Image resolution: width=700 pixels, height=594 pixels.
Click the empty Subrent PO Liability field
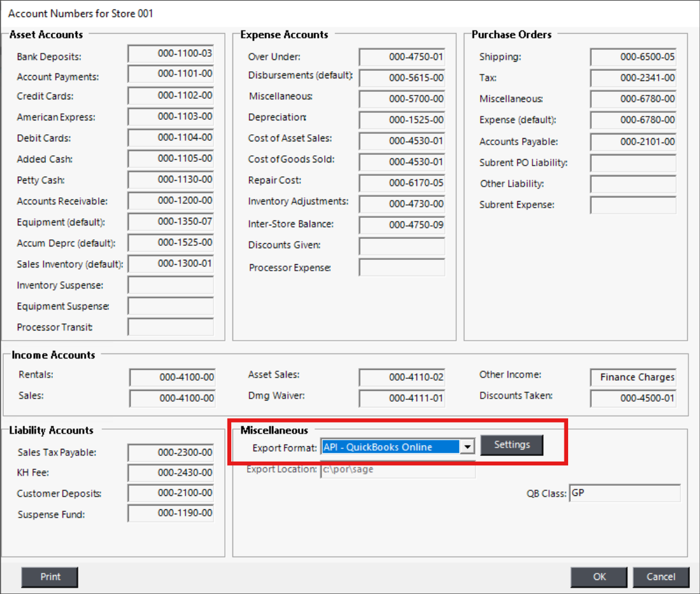633,163
